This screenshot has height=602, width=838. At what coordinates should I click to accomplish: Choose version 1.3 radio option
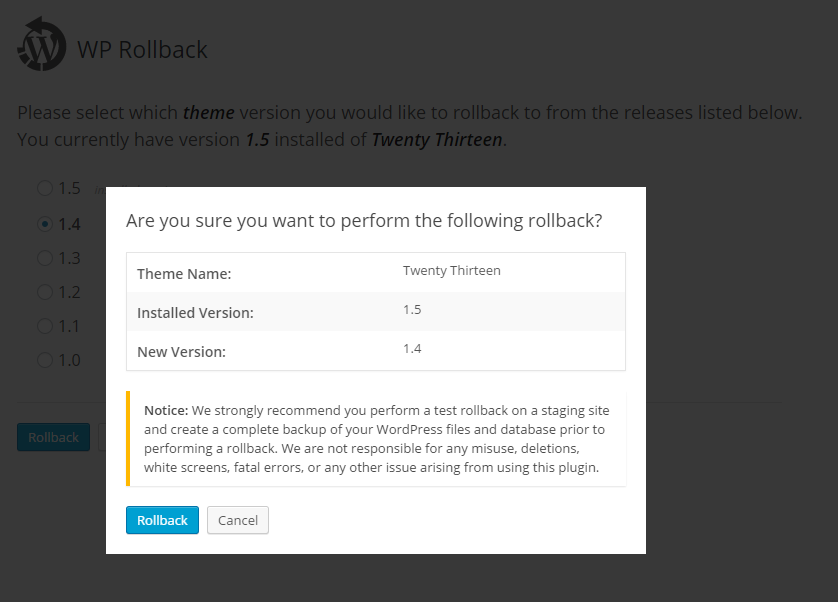click(45, 258)
